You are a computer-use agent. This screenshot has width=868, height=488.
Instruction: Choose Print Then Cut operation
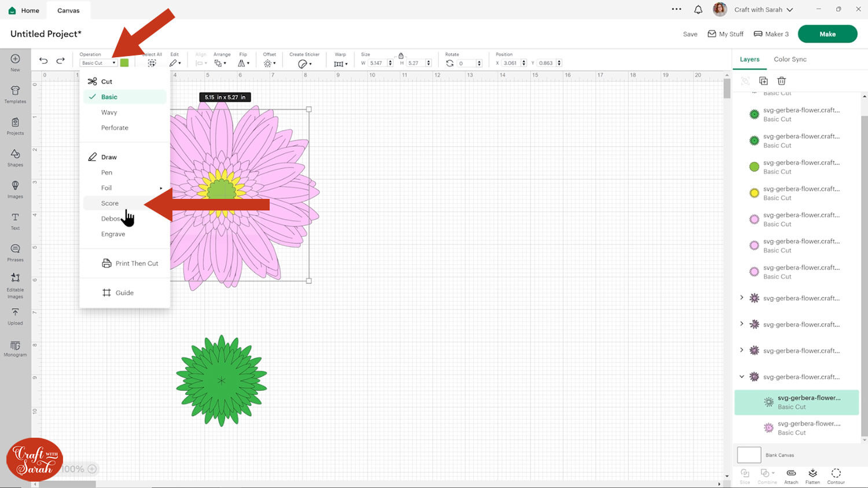point(137,264)
